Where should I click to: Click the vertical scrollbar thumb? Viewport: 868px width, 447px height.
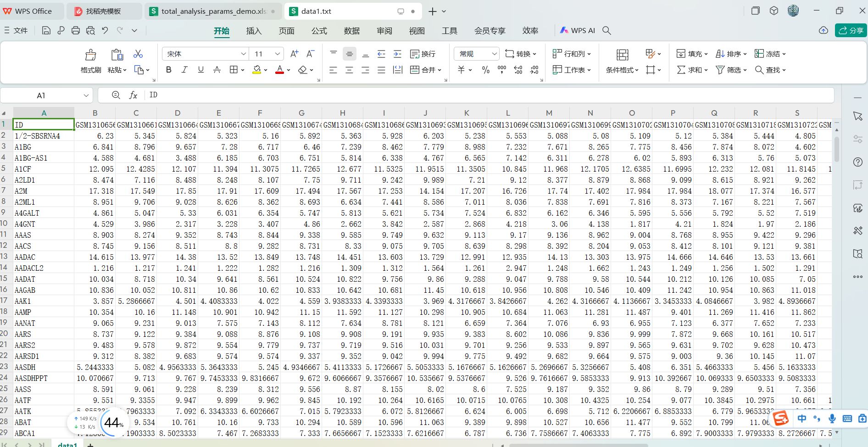pos(837,149)
